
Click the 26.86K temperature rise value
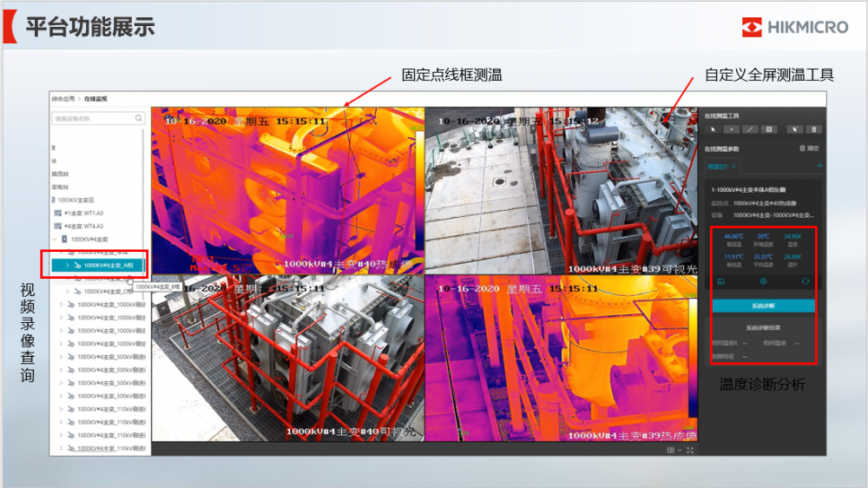click(792, 257)
